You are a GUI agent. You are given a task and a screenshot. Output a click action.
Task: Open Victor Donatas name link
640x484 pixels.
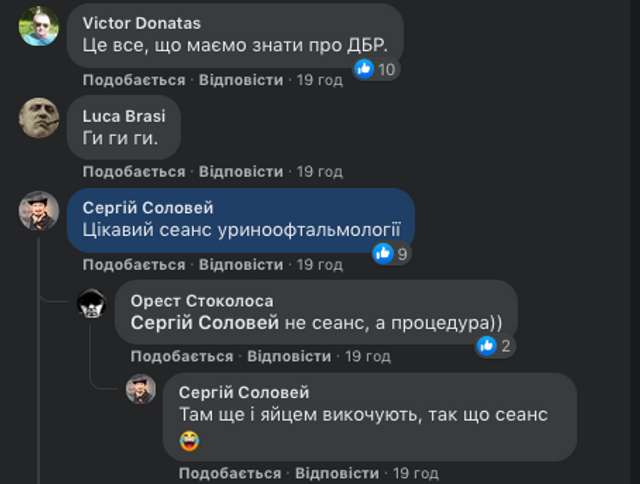pyautogui.click(x=142, y=23)
